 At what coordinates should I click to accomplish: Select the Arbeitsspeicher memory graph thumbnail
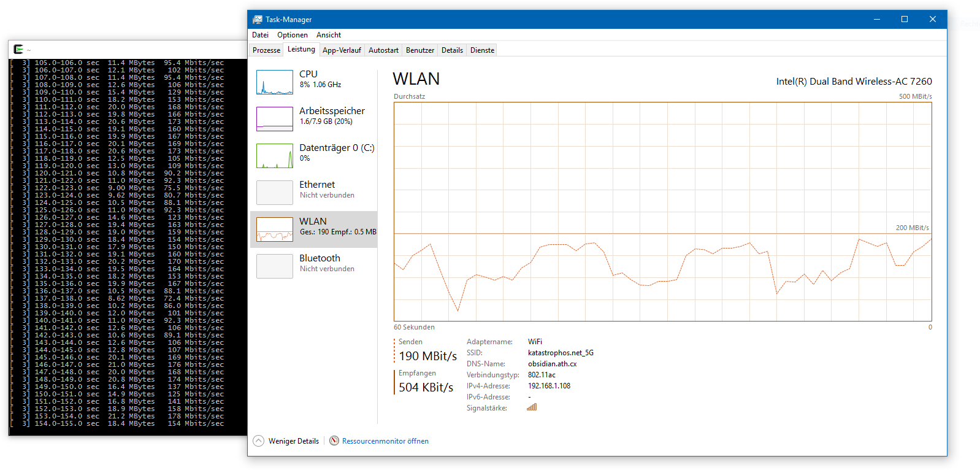tap(275, 119)
